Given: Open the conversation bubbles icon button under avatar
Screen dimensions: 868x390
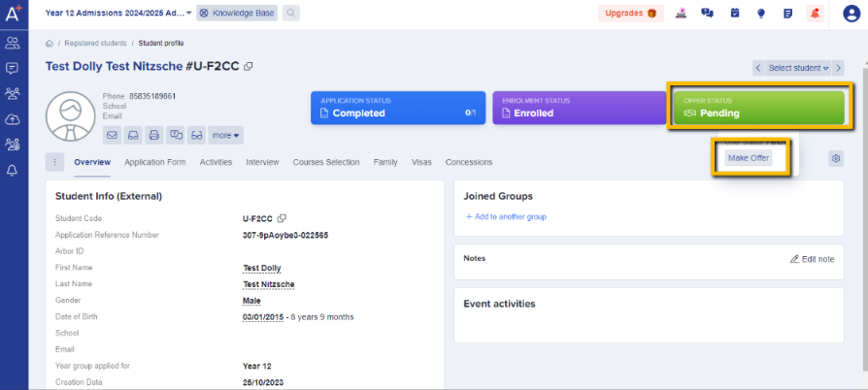Looking at the screenshot, I should pyautogui.click(x=176, y=135).
